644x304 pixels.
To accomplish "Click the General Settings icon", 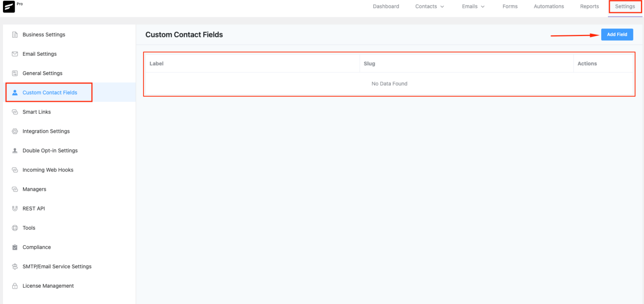I will pyautogui.click(x=15, y=73).
